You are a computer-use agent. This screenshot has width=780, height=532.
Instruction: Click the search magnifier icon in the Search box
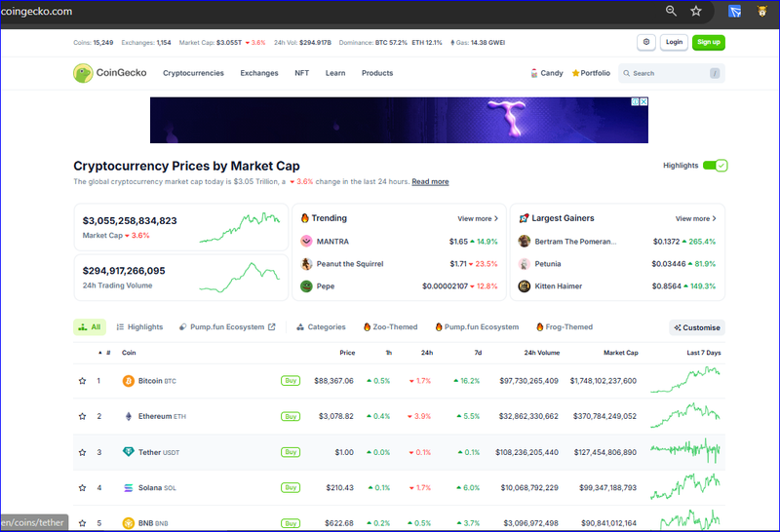(x=627, y=73)
